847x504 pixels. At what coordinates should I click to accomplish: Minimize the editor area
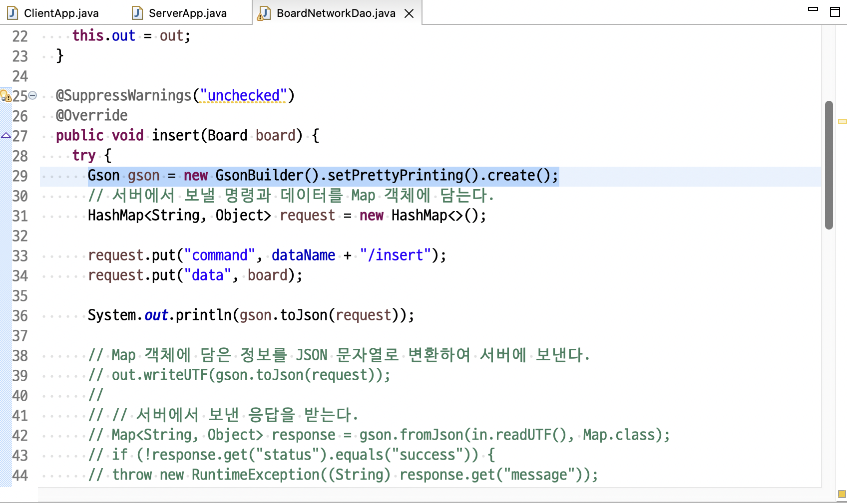[x=813, y=9]
